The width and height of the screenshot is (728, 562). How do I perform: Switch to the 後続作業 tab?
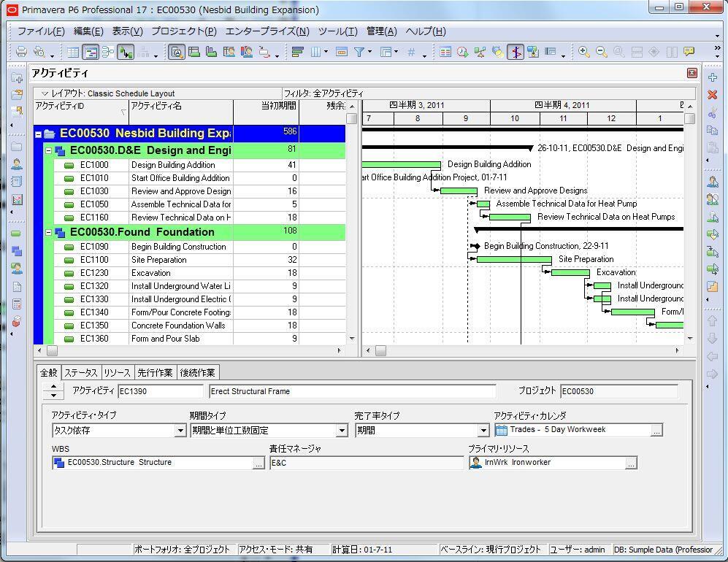click(198, 373)
